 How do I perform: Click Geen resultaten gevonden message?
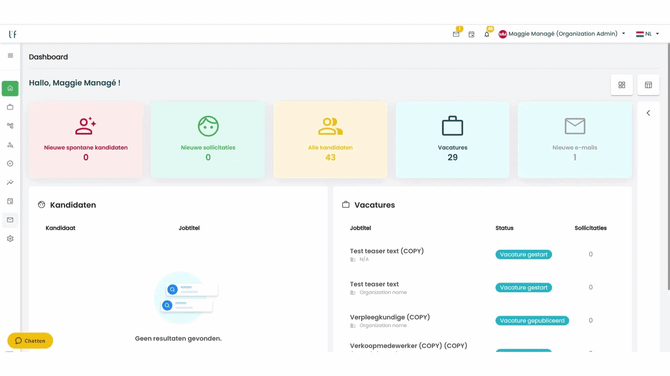click(178, 338)
